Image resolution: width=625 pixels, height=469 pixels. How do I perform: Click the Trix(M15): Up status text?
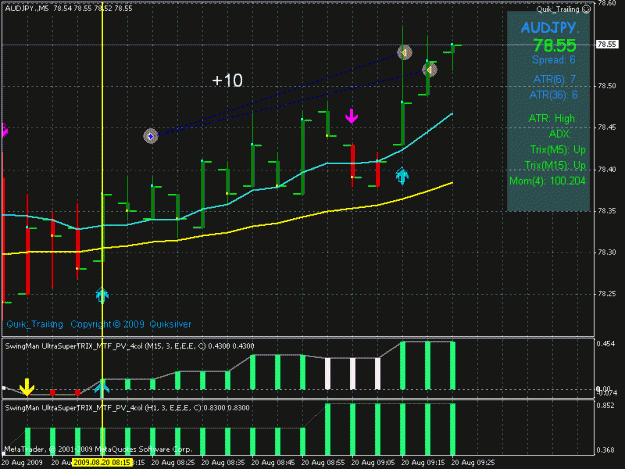(555, 165)
